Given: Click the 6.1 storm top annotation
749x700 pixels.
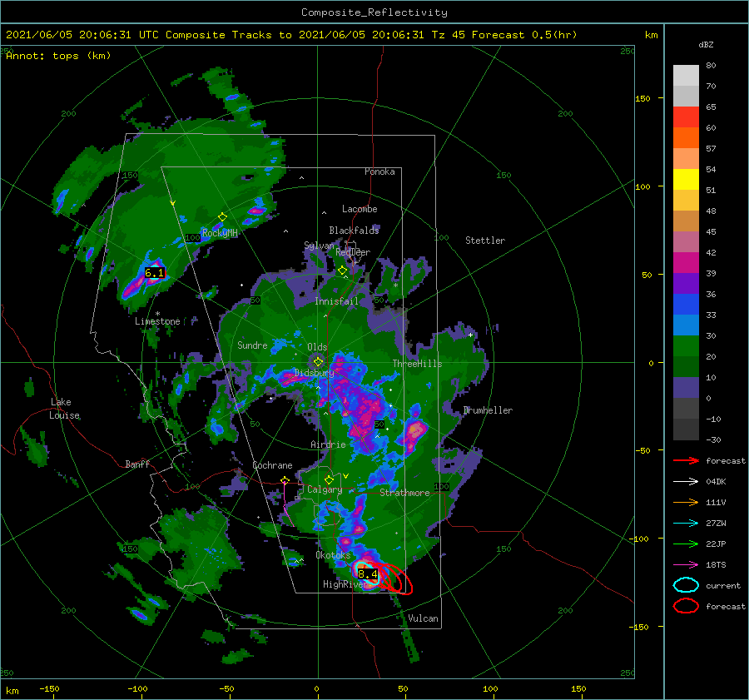Looking at the screenshot, I should pos(154,273).
